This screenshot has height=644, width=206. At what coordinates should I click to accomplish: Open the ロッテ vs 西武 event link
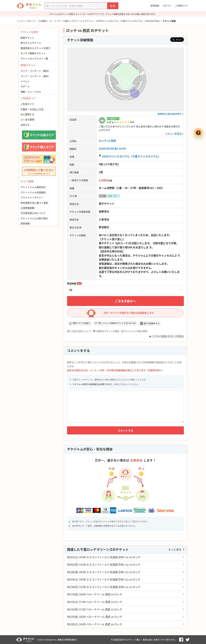[107, 141]
